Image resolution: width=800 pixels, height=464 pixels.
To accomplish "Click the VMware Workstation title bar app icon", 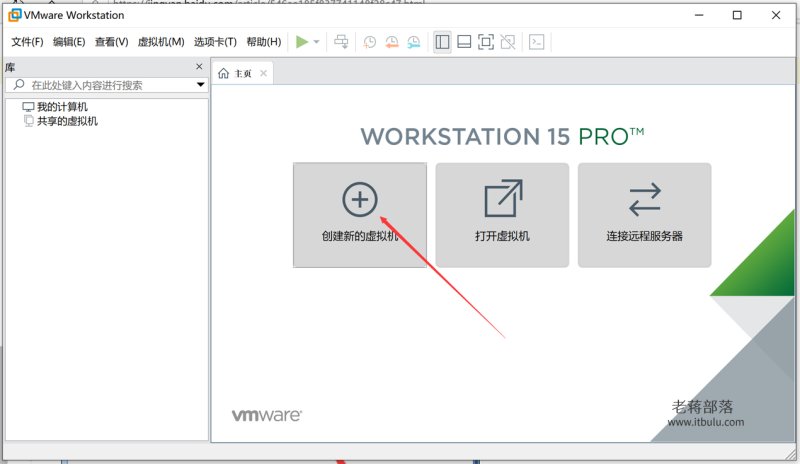I will point(15,15).
